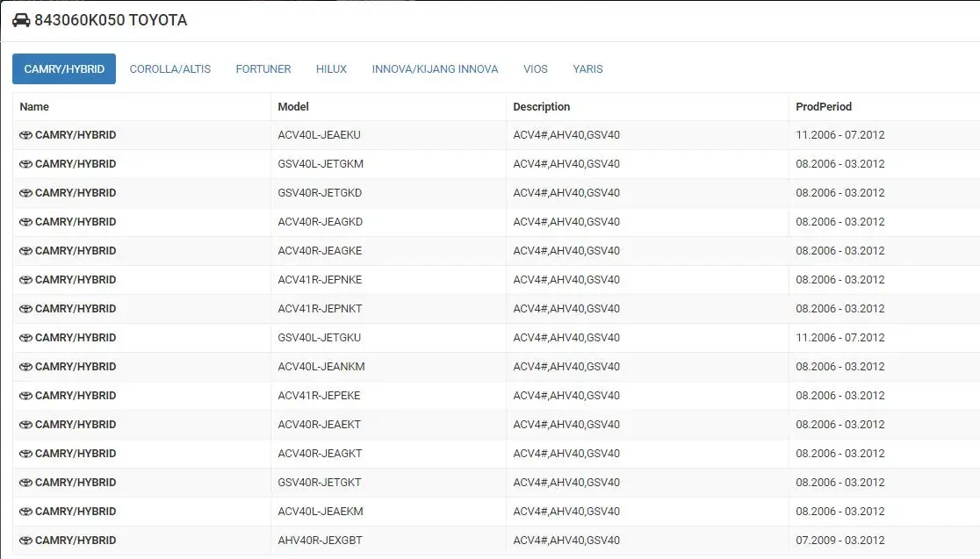Click Toyota logo in ACV40L-JEANKM row

(25, 367)
